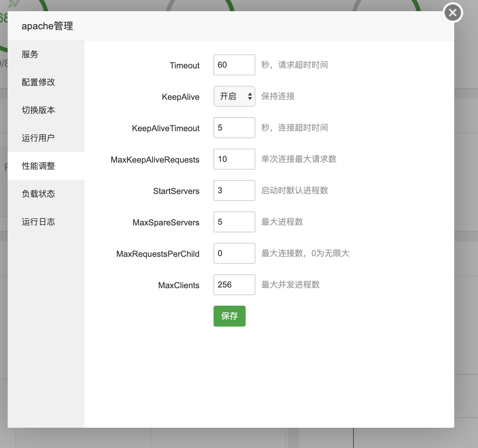The image size is (478, 448).
Task: Click the KeepAliveTimeout label
Action: tap(166, 128)
